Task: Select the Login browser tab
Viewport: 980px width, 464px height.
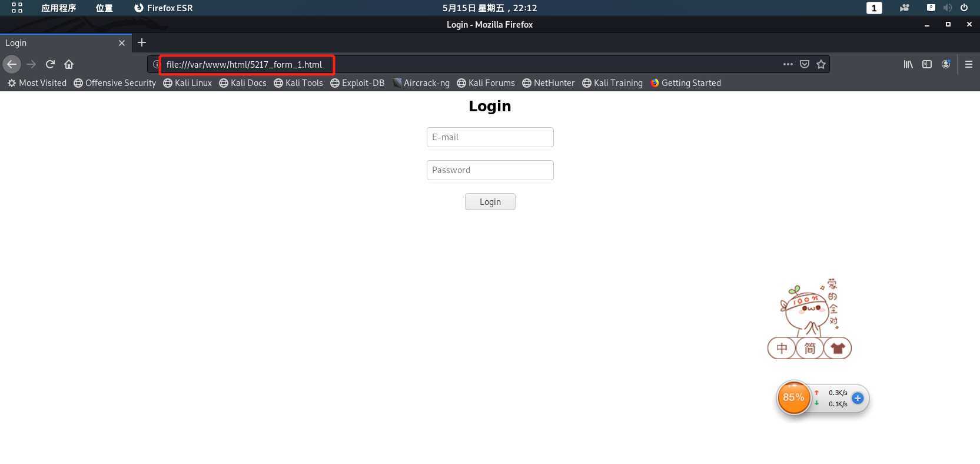Action: (x=65, y=43)
